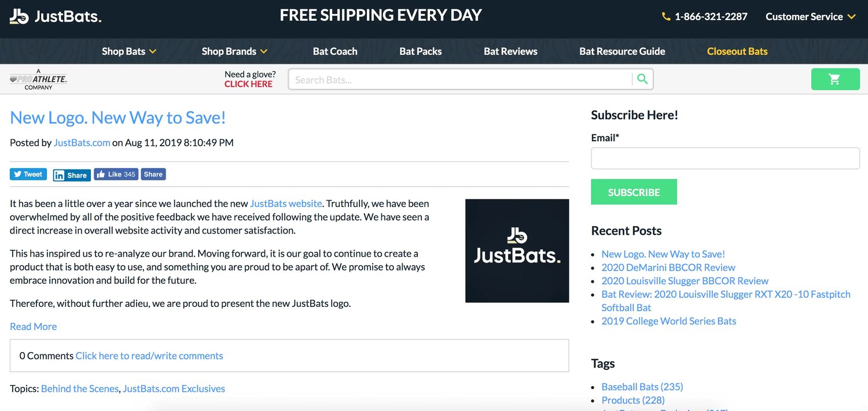Click the Facebook Like thumbs-up button
This screenshot has height=411, width=868.
point(116,174)
